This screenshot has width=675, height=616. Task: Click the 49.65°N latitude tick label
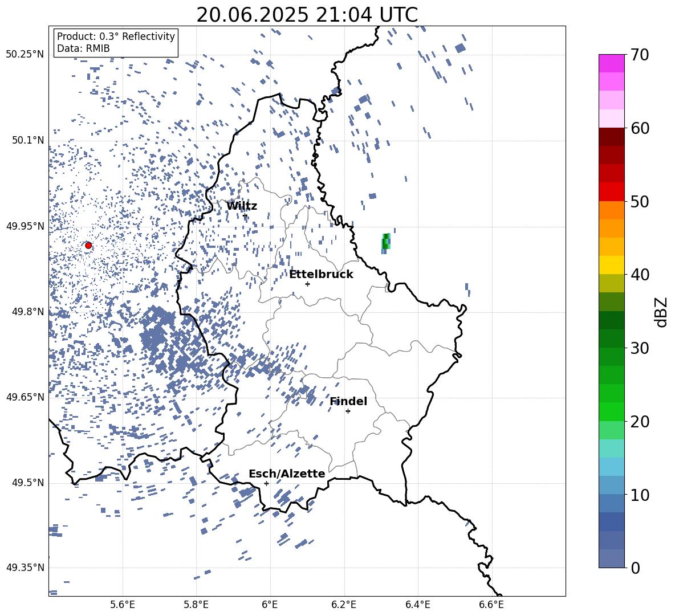(x=25, y=397)
